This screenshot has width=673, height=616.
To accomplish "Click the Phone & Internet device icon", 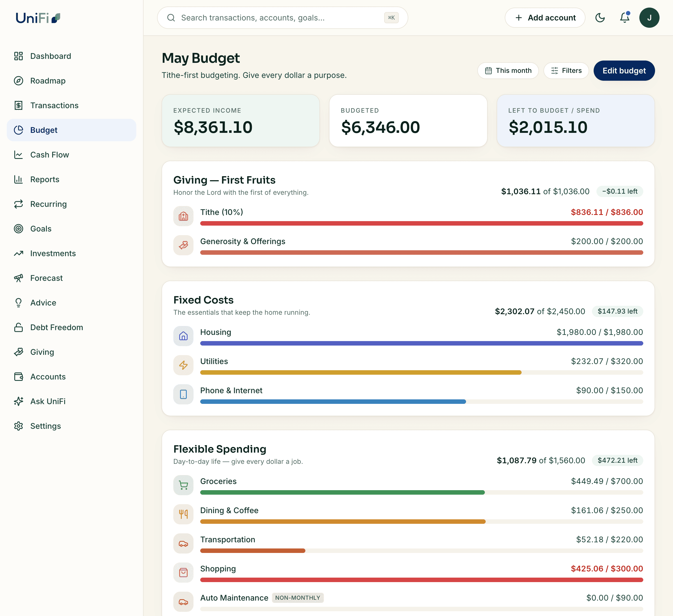I will pos(183,394).
